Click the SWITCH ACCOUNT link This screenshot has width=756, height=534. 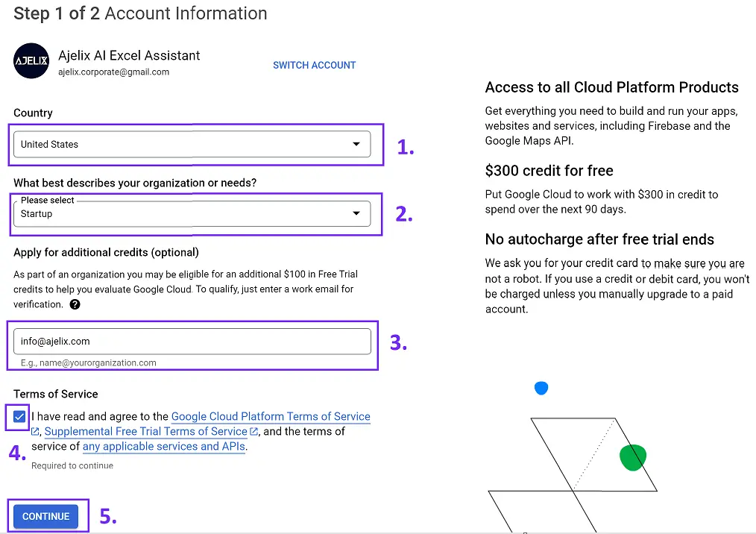[315, 65]
